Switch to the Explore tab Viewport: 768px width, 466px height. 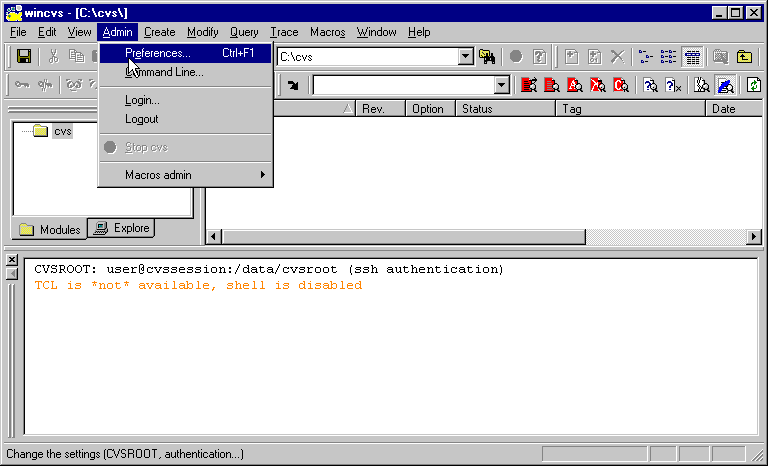click(121, 228)
